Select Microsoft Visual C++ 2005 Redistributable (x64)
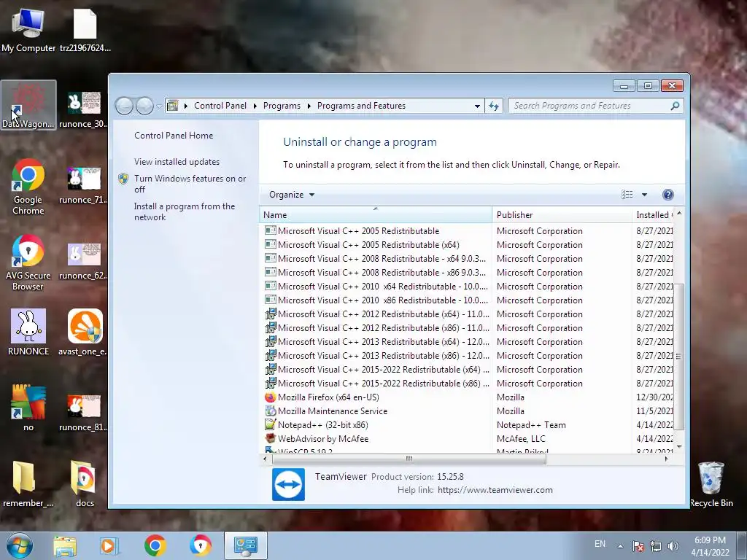747x560 pixels. coord(467,245)
